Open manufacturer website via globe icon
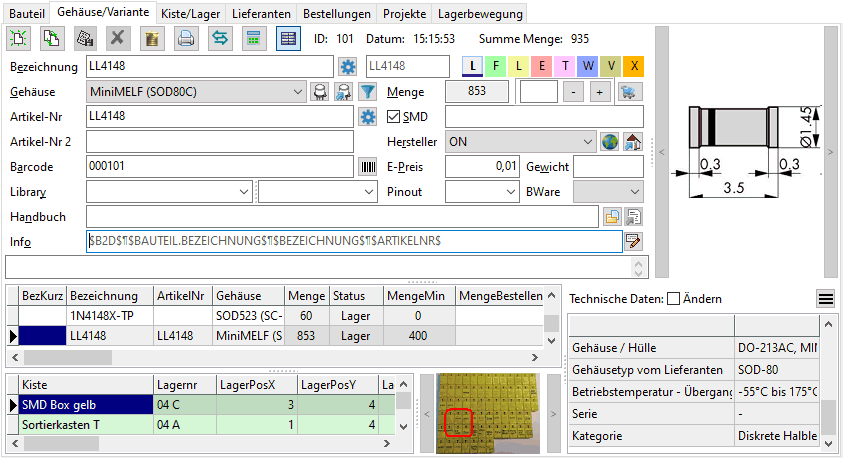843x458 pixels. coord(609,142)
